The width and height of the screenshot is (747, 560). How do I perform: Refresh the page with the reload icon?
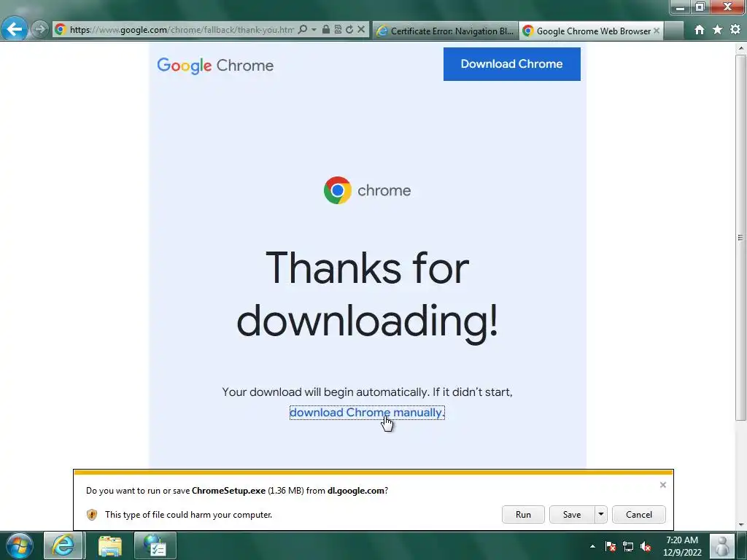click(x=349, y=29)
